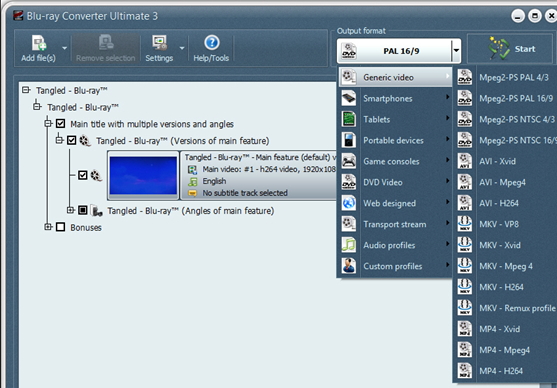Choose Mpeg2-PS PAL 4/3 profile
Screen dimensions: 557x388
coord(506,77)
